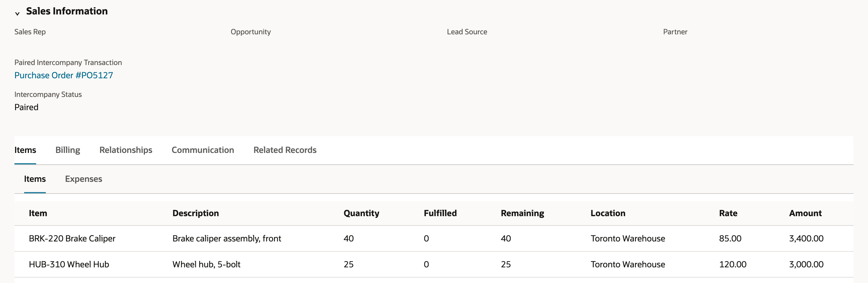Click the Opportunity field label

point(251,32)
